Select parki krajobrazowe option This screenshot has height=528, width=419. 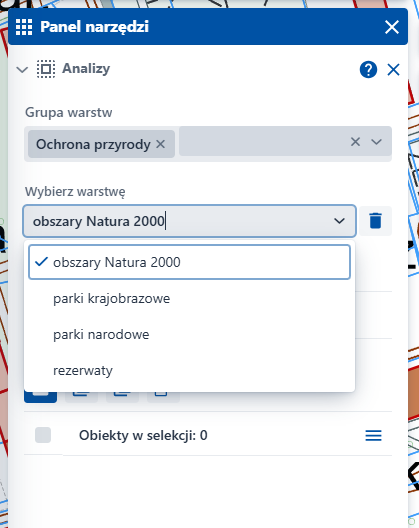(x=189, y=298)
